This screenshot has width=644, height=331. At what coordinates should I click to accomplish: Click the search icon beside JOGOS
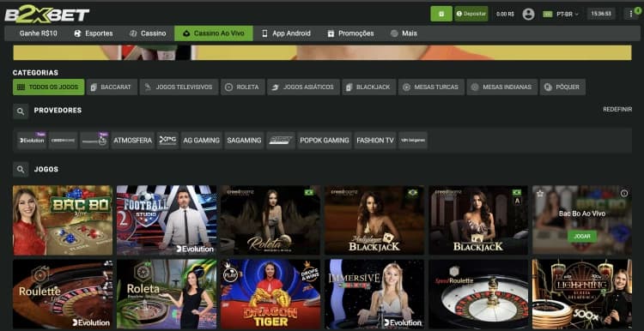coord(21,169)
